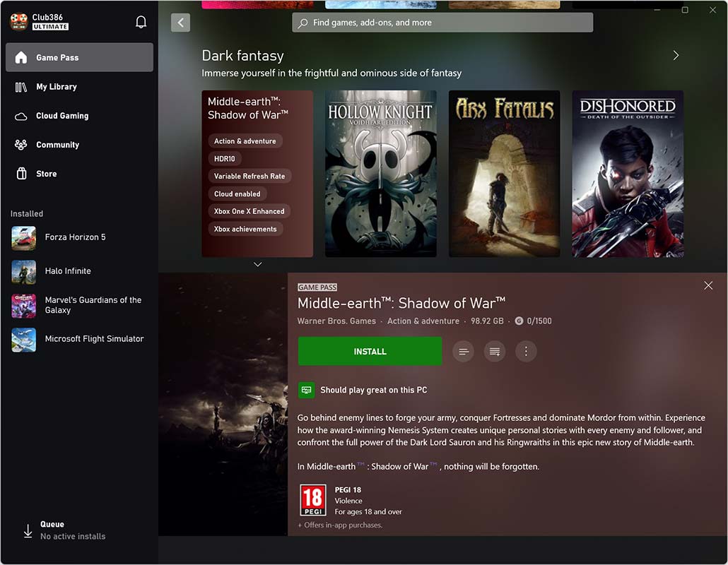This screenshot has height=565, width=728.
Task: Click the 'Should play great' monitor icon
Action: (306, 390)
